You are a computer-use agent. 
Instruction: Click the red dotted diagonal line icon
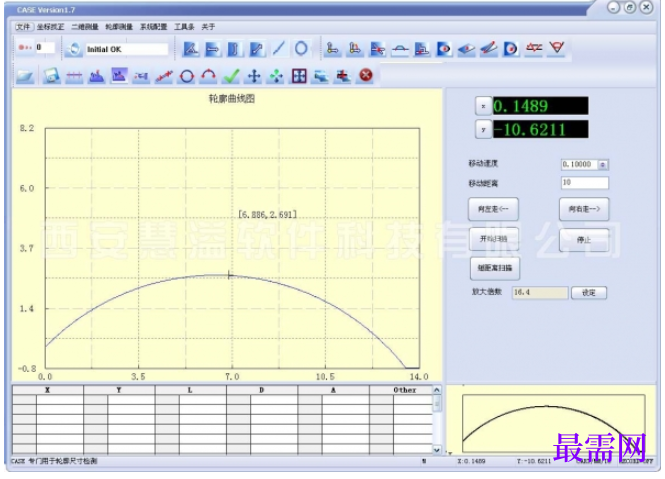164,76
